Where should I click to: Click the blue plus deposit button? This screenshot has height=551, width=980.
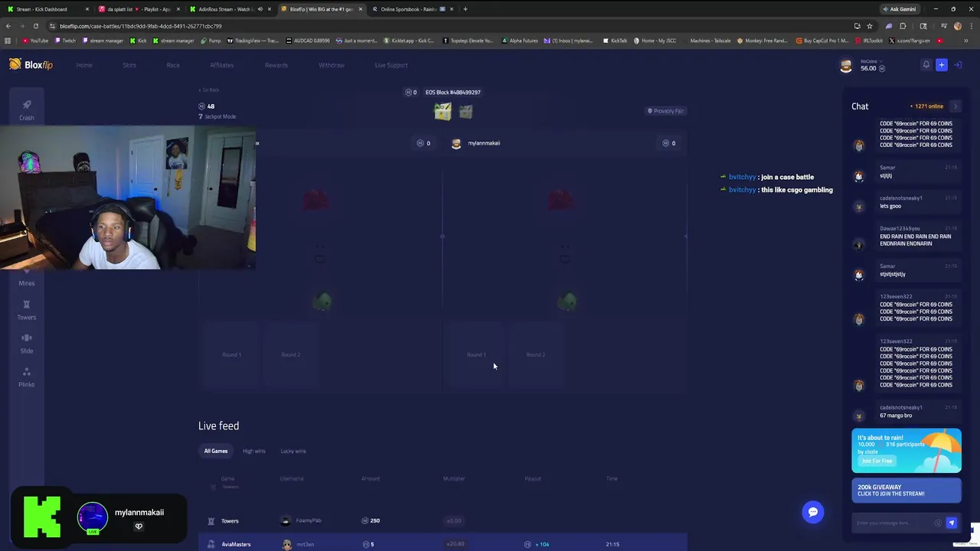click(942, 65)
